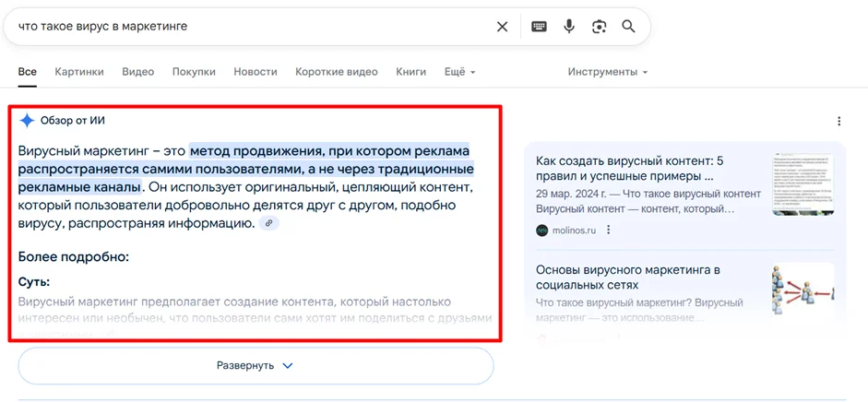Click the molinos.ru site favicon

coord(542,231)
